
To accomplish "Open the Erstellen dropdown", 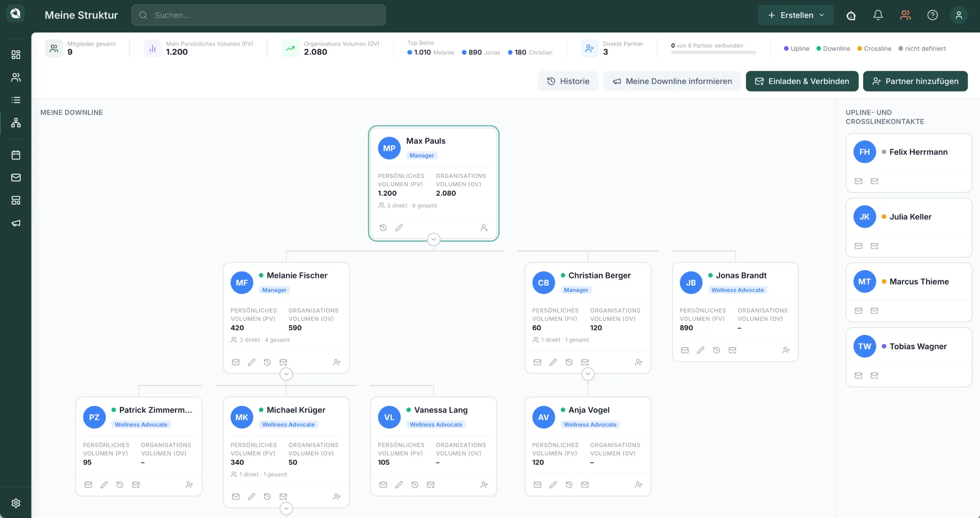I will pyautogui.click(x=796, y=15).
